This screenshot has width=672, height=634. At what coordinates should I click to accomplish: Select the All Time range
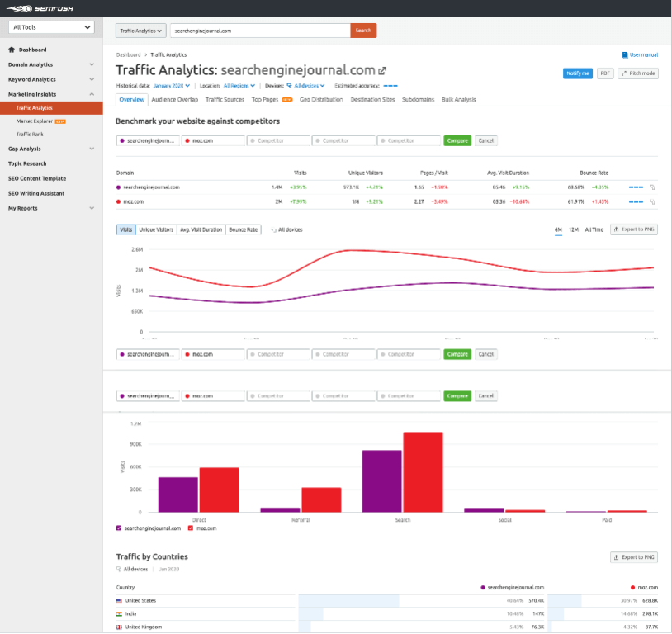[594, 230]
